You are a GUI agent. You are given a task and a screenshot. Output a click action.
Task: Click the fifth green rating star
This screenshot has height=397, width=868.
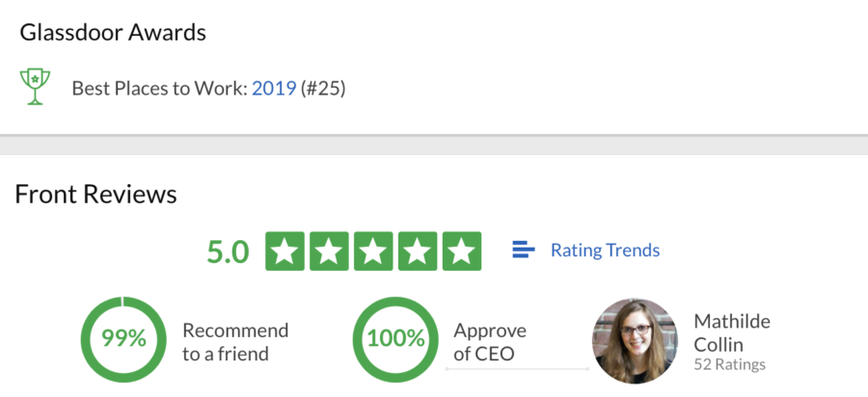[462, 251]
